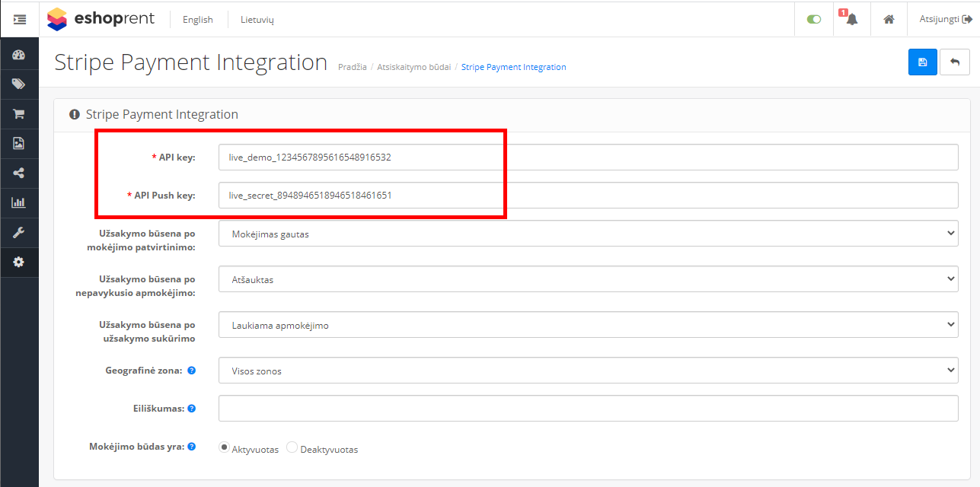Click the API Push key label
The width and height of the screenshot is (980, 487).
tap(161, 196)
